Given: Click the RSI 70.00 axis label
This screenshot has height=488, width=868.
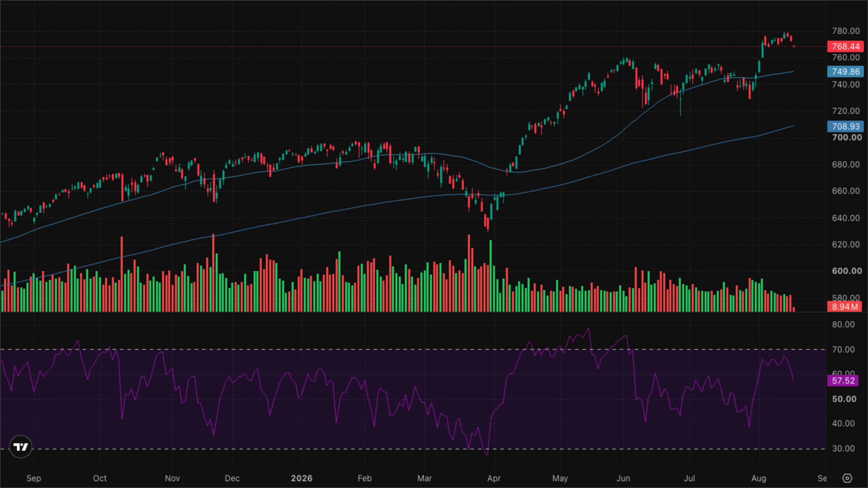Looking at the screenshot, I should (x=843, y=350).
